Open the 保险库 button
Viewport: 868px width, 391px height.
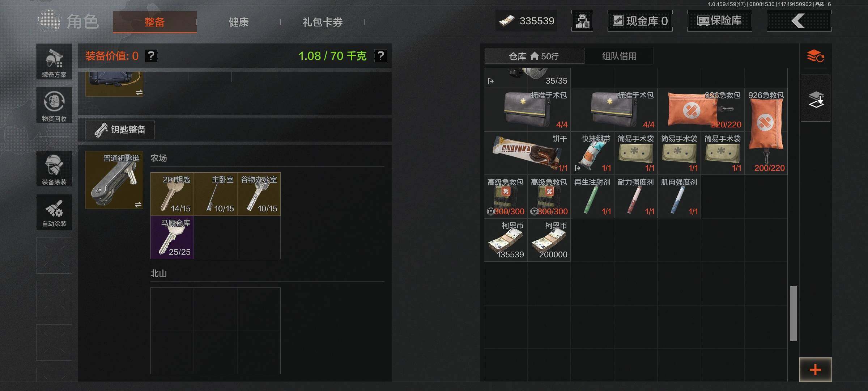719,21
